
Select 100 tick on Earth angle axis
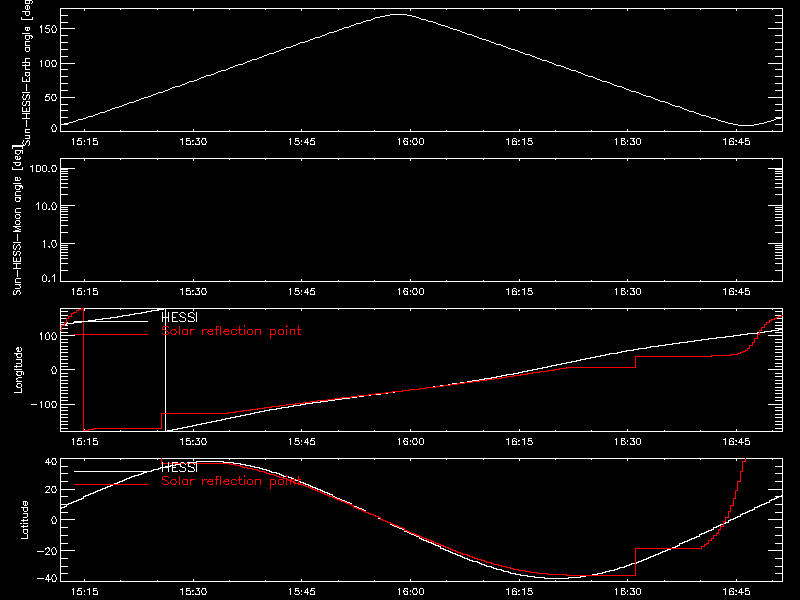click(48, 63)
